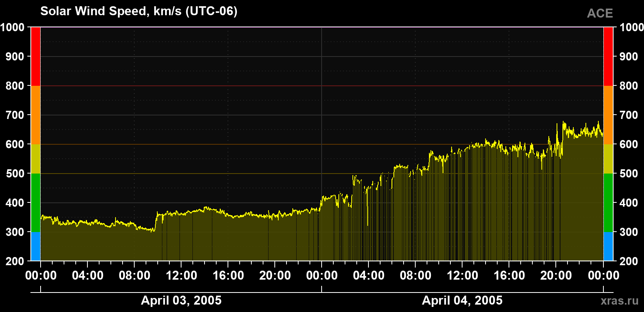
Task: Click the blue segment of left color scale
Action: coord(36,246)
